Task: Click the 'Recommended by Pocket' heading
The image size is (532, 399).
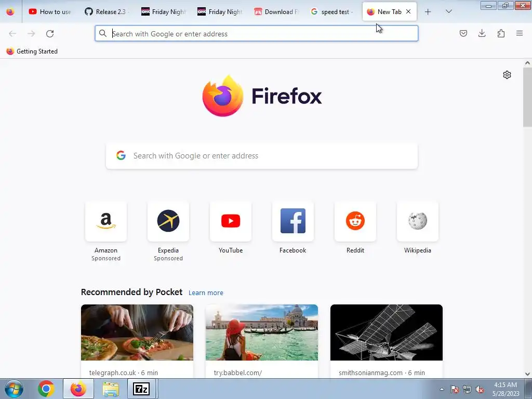Action: 131,292
